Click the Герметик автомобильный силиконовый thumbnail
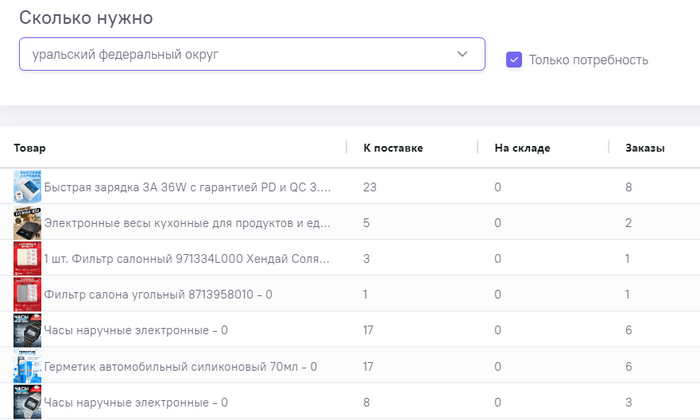This screenshot has height=420, width=700. pyautogui.click(x=27, y=367)
